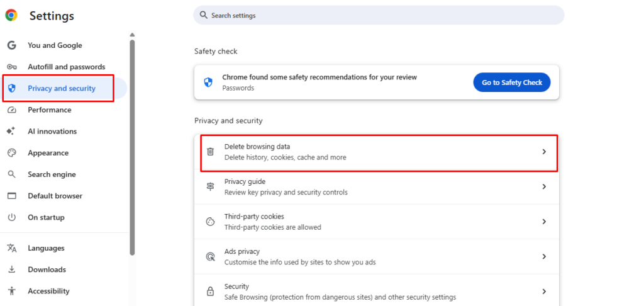Click the cookie icon for Third-party cookies
Viewport: 644px width, 306px height.
211,222
